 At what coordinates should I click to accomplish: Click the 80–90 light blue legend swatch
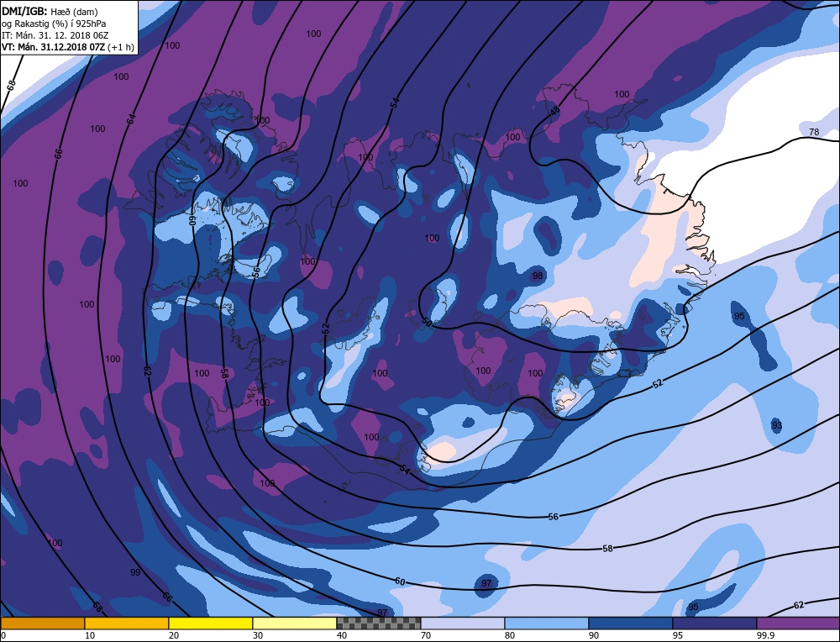(x=547, y=624)
